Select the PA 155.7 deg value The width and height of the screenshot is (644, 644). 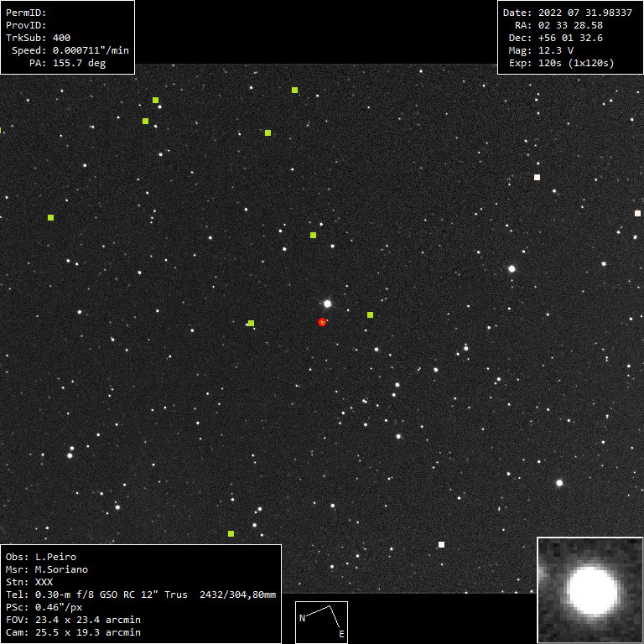pos(79,63)
